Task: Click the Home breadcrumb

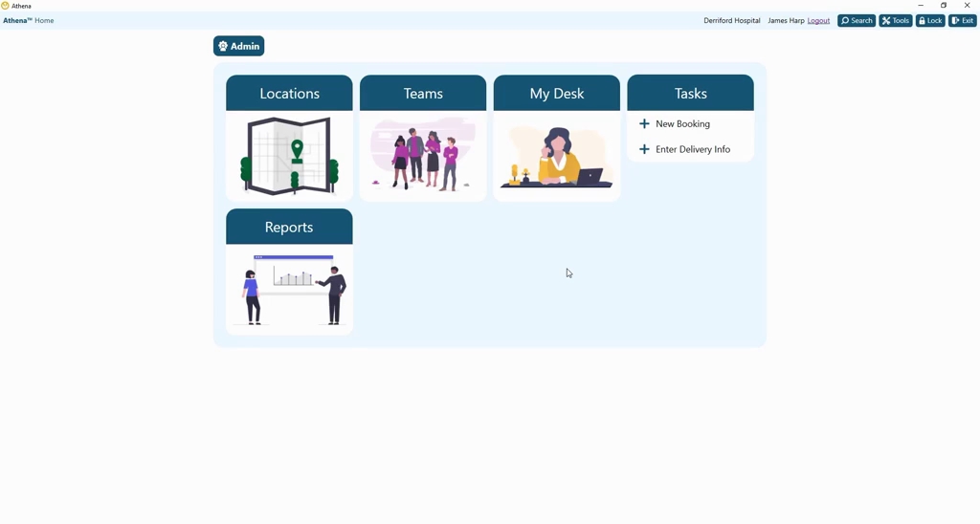Action: click(44, 21)
